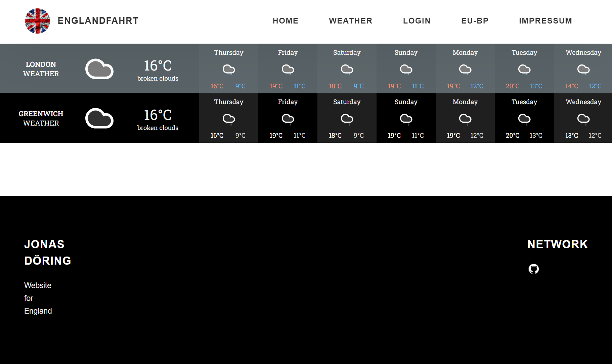This screenshot has width=612, height=364.
Task: Click the Union Jack flag logo
Action: tap(37, 21)
